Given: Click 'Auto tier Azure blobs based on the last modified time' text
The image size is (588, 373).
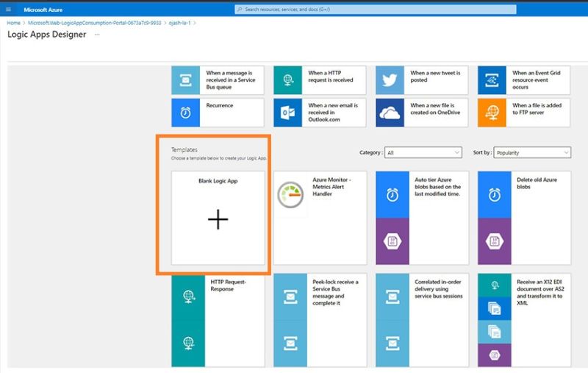Looking at the screenshot, I should [437, 187].
